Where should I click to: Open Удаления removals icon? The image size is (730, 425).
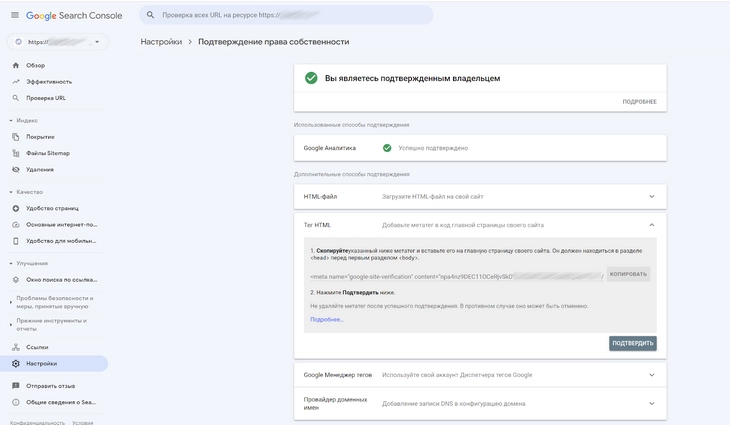[16, 169]
